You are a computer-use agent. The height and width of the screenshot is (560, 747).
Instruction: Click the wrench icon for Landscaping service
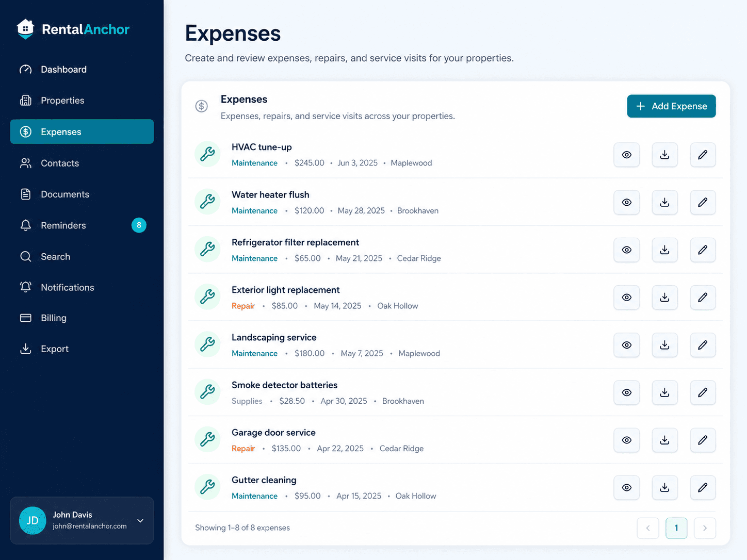(x=207, y=344)
